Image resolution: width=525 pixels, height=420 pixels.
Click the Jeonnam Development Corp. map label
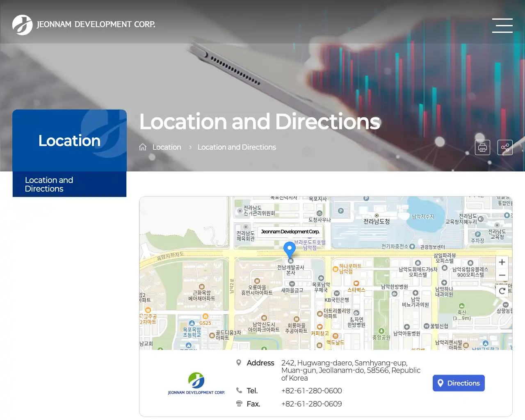290,232
